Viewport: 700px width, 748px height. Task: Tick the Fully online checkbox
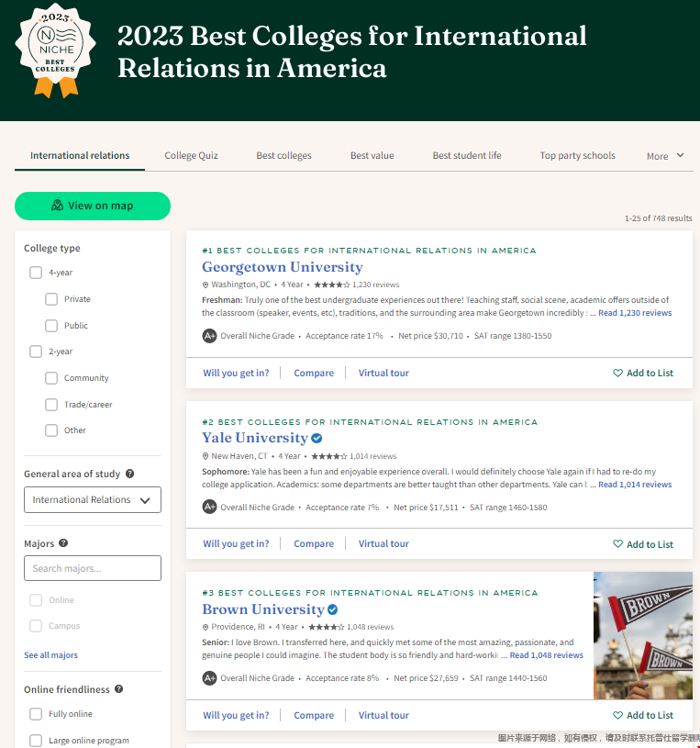36,714
